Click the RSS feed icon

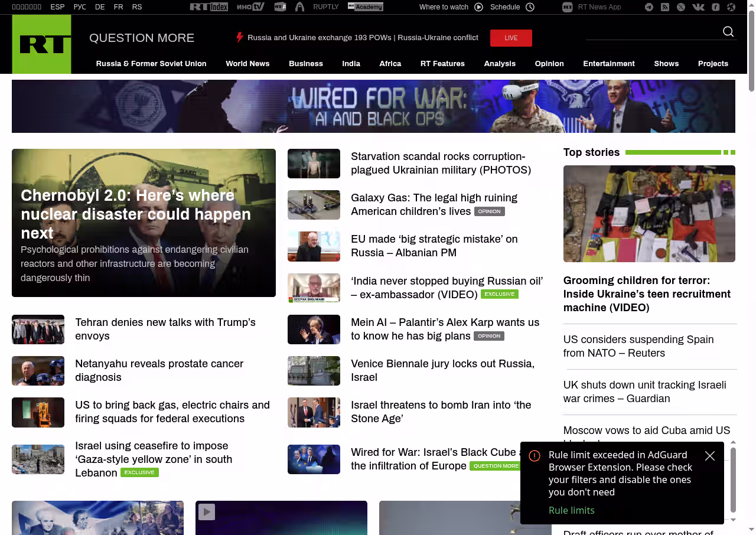coord(665,7)
